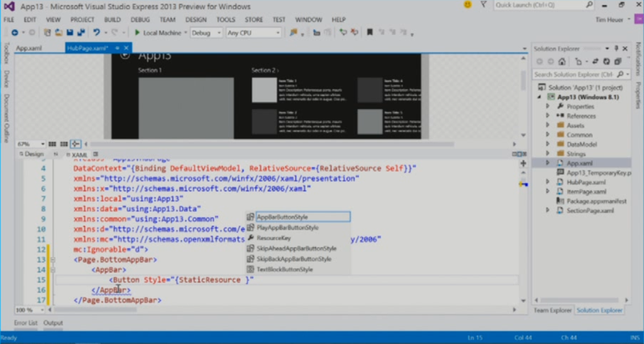This screenshot has height=344, width=644.
Task: Click the snap grid icon beside zoom level
Action: click(x=52, y=144)
